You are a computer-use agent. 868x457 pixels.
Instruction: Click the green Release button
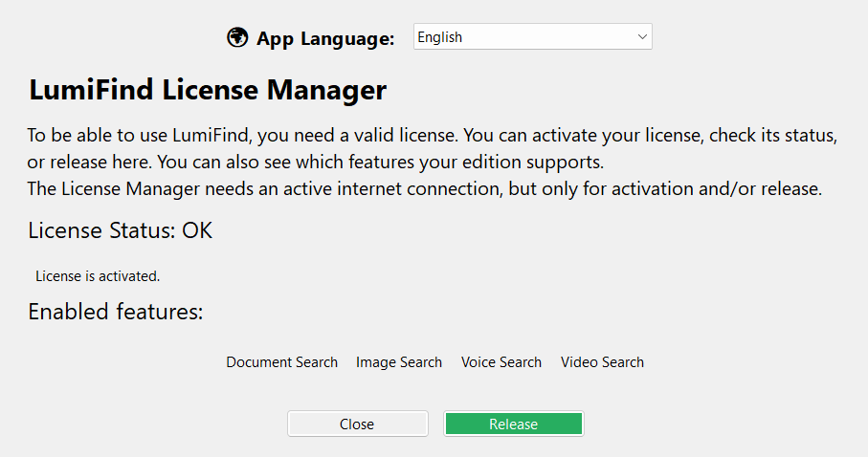[x=514, y=424]
